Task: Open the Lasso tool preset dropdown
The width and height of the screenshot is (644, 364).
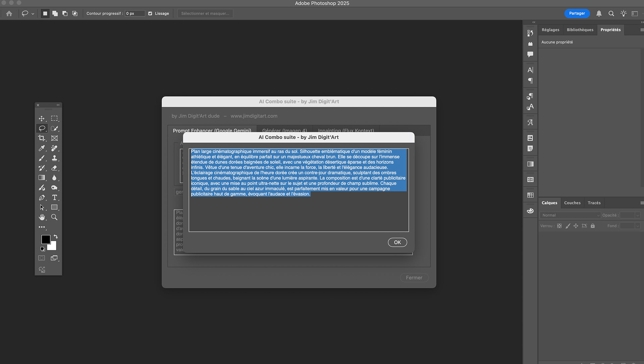Action: (33, 14)
